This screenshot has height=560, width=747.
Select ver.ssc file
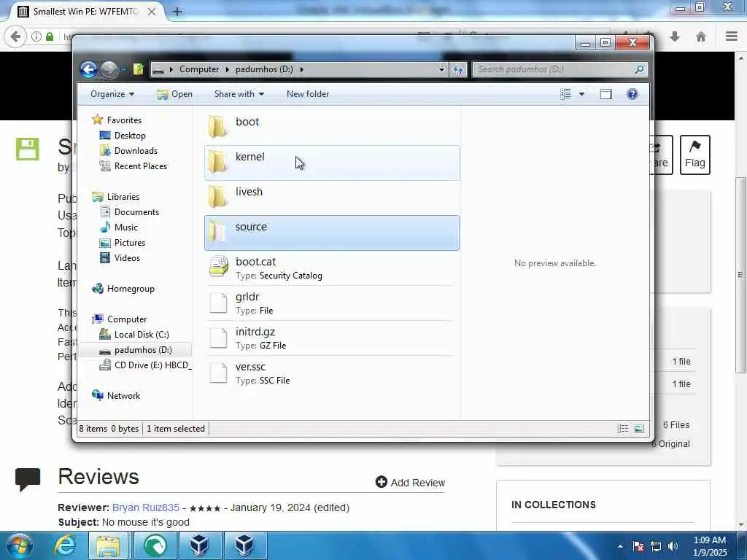point(332,373)
